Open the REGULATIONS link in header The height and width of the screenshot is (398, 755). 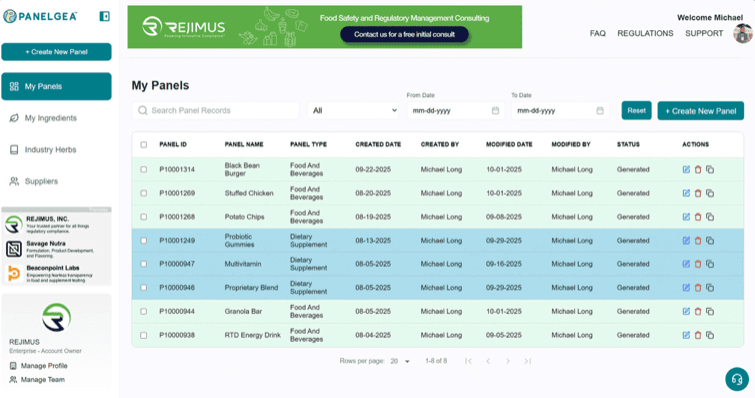click(x=645, y=33)
